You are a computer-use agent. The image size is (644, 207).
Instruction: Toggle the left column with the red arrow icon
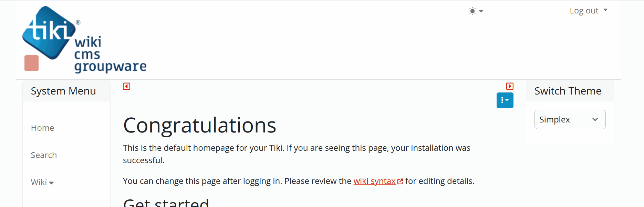click(x=127, y=86)
